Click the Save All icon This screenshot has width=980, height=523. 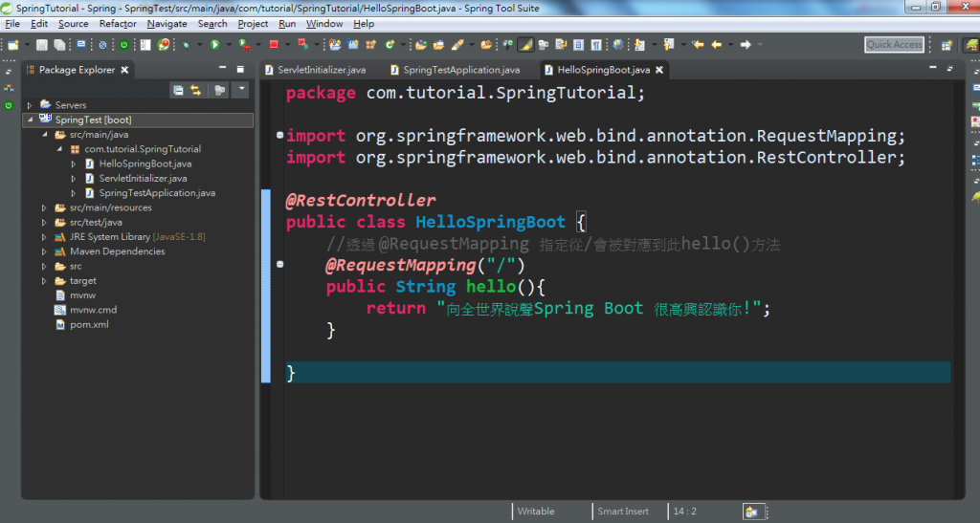59,45
